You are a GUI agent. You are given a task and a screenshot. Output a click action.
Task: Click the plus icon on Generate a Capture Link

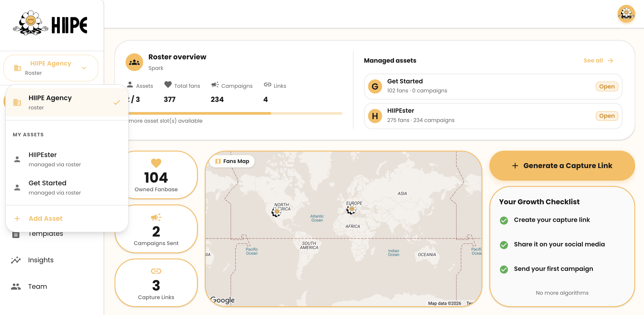[515, 166]
